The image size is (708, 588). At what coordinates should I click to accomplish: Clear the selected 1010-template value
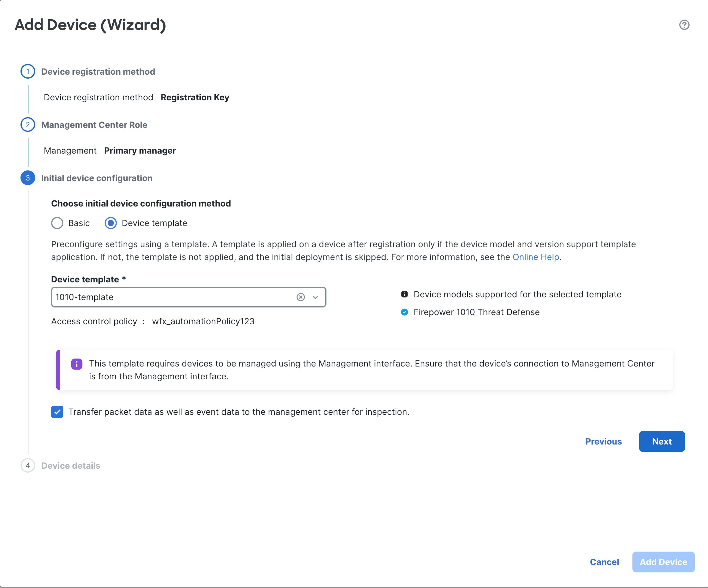point(301,297)
